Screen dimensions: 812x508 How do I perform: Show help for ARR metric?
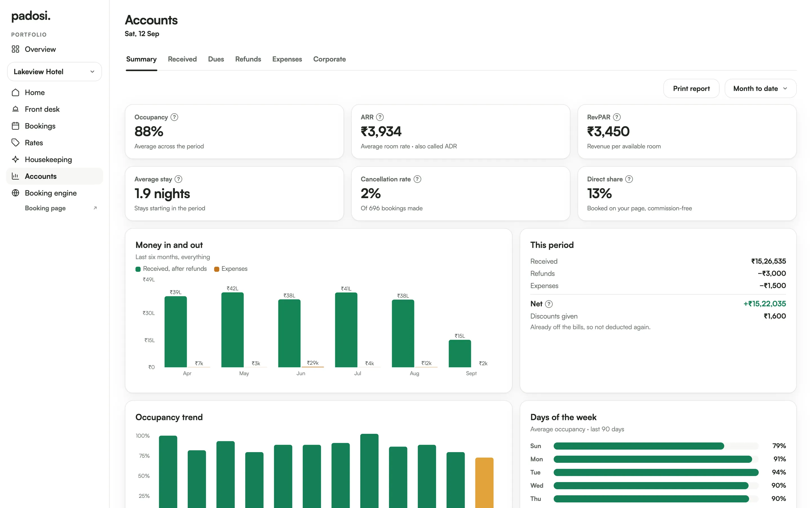pyautogui.click(x=379, y=117)
